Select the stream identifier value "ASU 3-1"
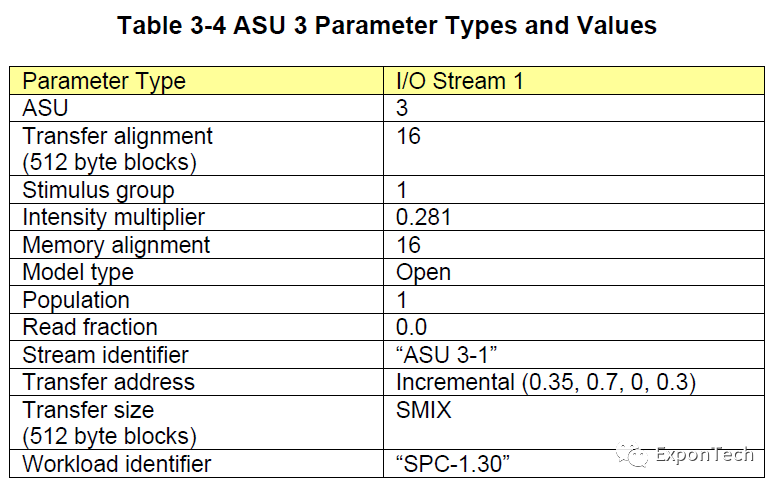 point(442,354)
